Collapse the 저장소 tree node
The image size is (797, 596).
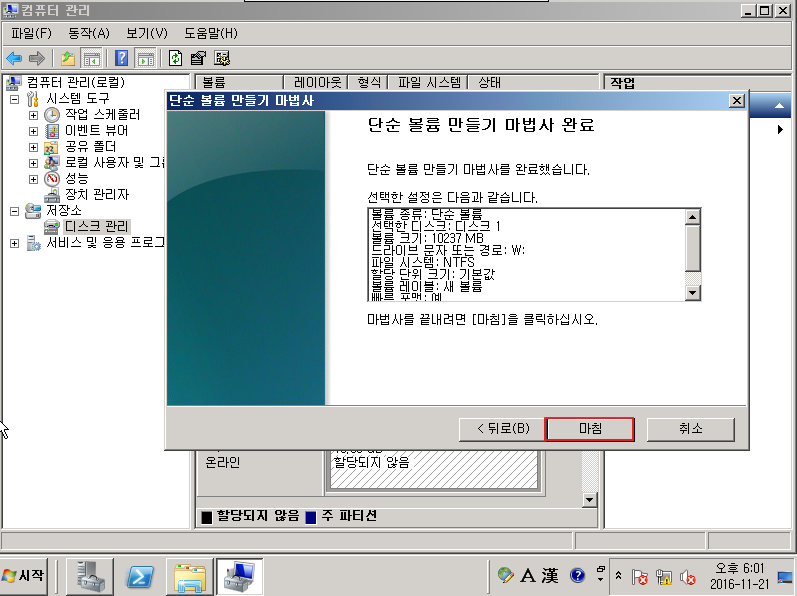[15, 211]
